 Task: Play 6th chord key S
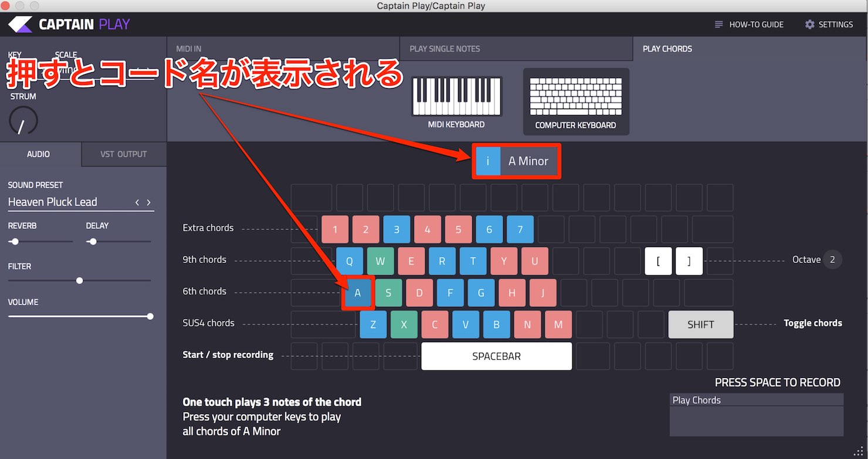(x=388, y=293)
